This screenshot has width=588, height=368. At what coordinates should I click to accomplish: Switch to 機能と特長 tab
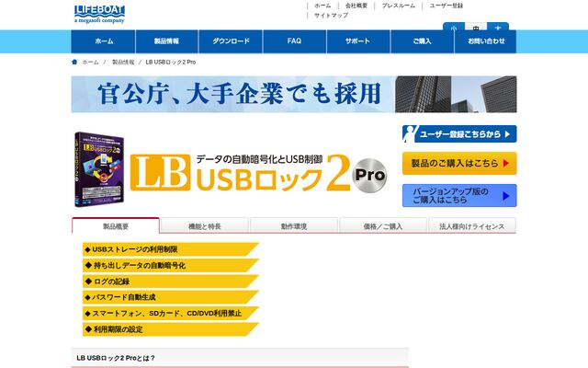coord(204,226)
